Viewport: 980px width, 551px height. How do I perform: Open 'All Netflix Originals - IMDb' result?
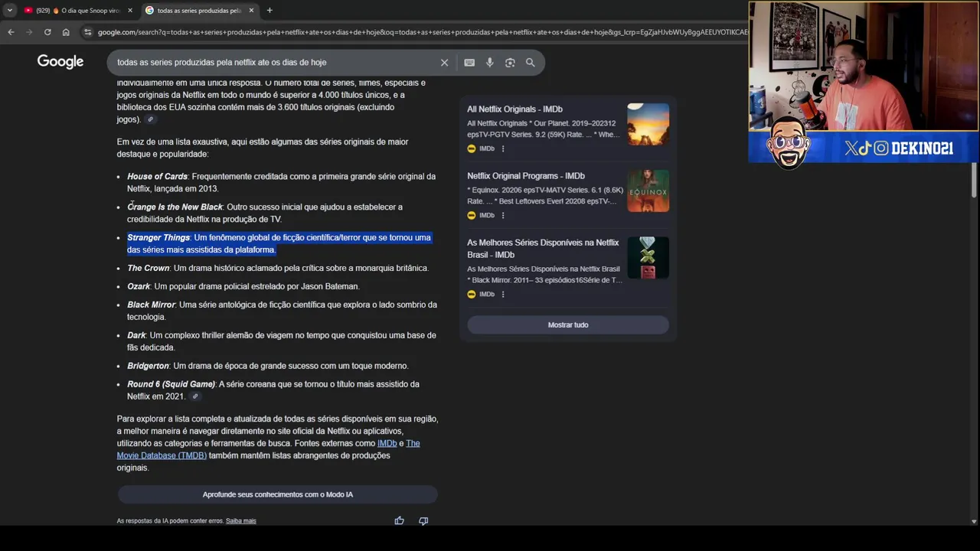click(514, 109)
